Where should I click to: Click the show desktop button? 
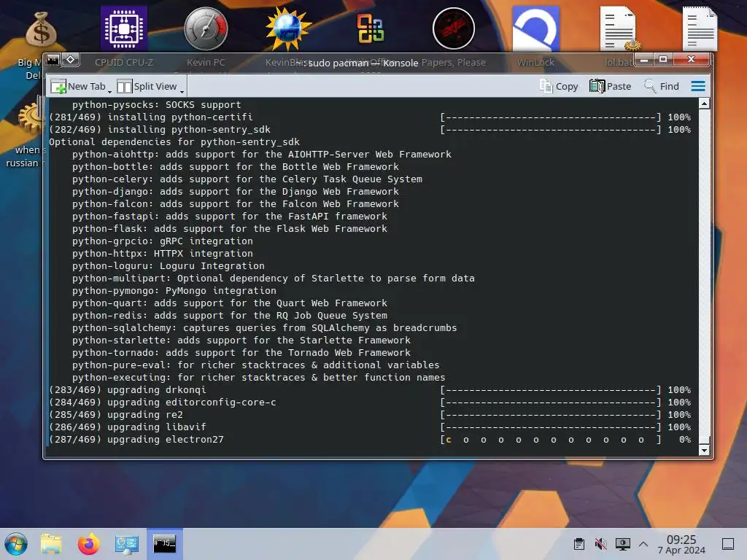pyautogui.click(x=728, y=544)
